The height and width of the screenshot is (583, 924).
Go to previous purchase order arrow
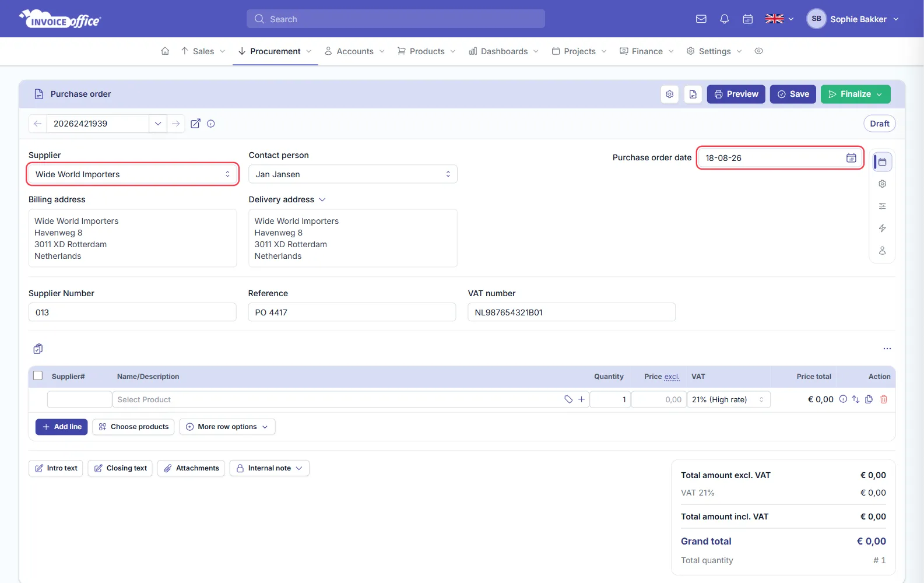[38, 124]
